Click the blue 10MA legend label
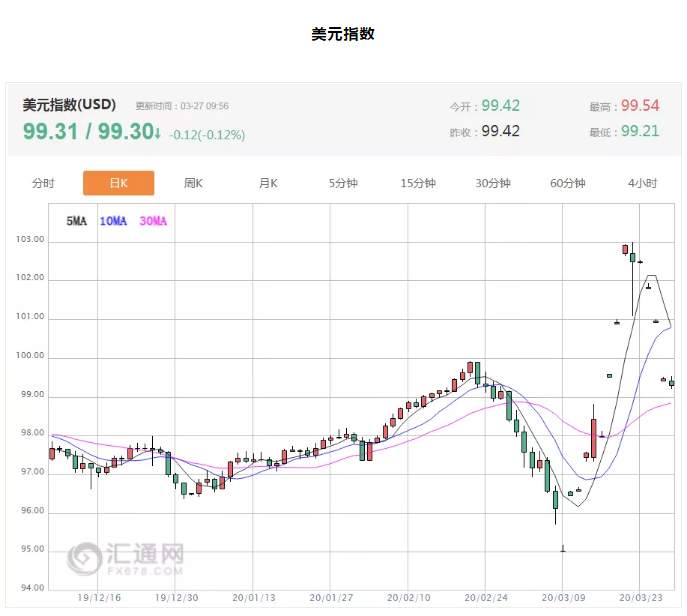Image resolution: width=687 pixels, height=616 pixels. (x=113, y=221)
